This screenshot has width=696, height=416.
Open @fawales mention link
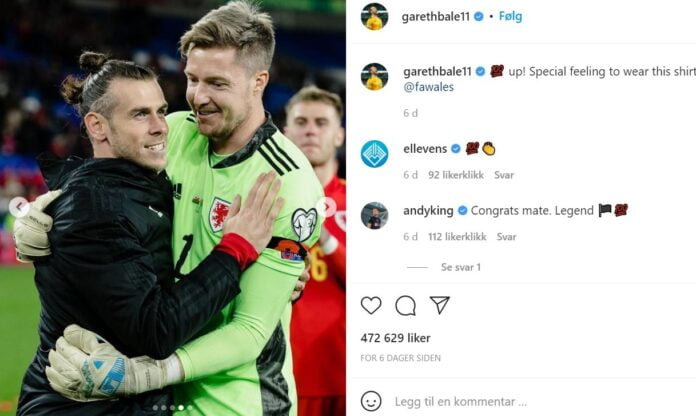pyautogui.click(x=428, y=87)
